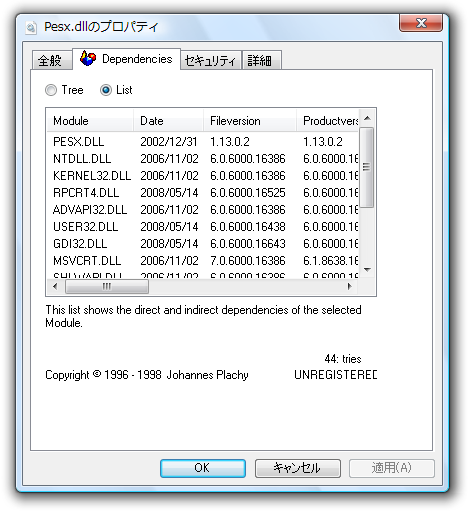Image resolution: width=470 pixels, height=511 pixels.
Task: Click the horizontal scrollbar thumb
Action: (x=107, y=286)
